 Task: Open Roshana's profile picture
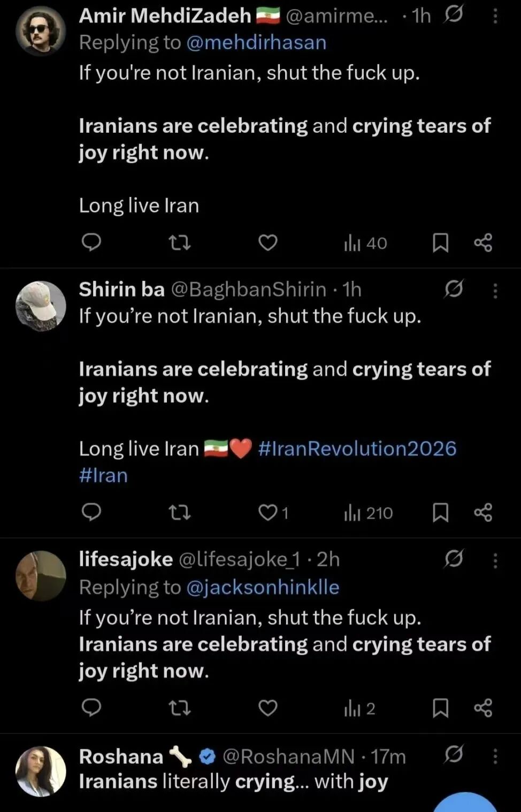click(41, 771)
